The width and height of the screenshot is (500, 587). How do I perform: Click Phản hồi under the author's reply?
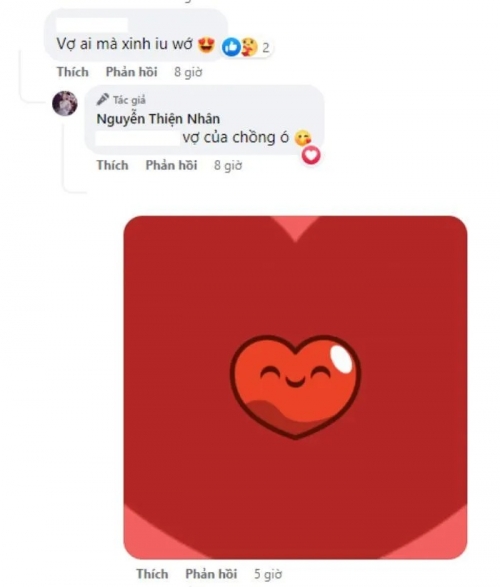coord(171,165)
